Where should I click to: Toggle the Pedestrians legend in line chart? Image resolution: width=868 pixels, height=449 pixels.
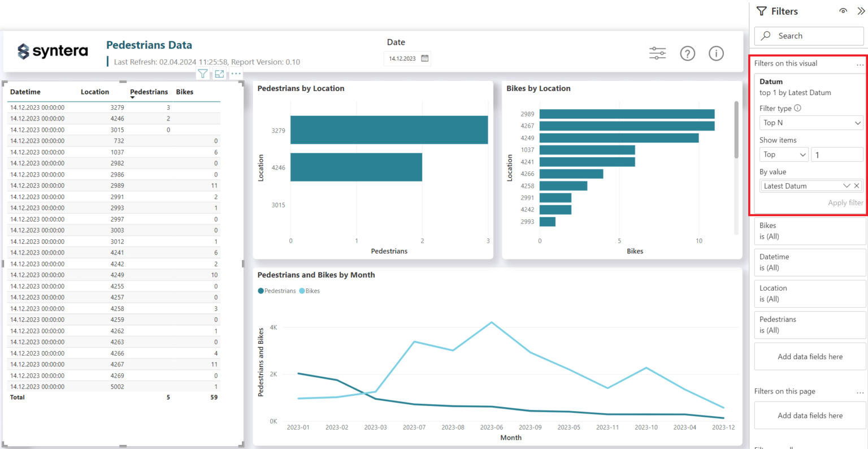tap(276, 291)
